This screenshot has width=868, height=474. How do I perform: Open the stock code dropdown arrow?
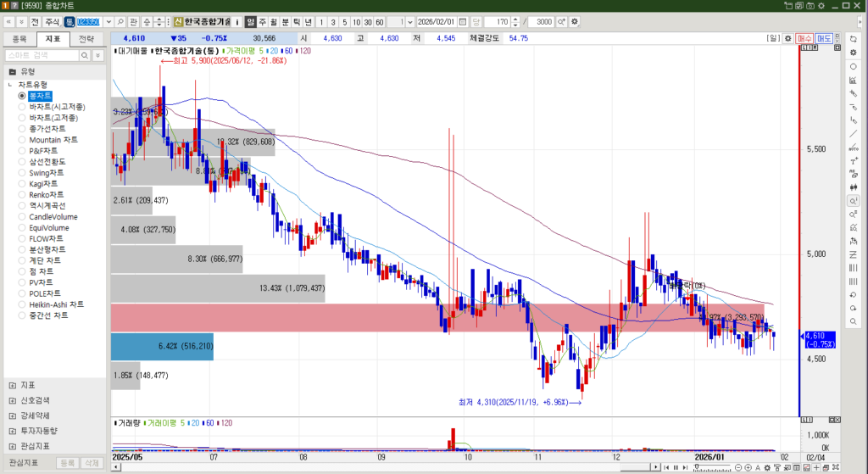point(108,21)
